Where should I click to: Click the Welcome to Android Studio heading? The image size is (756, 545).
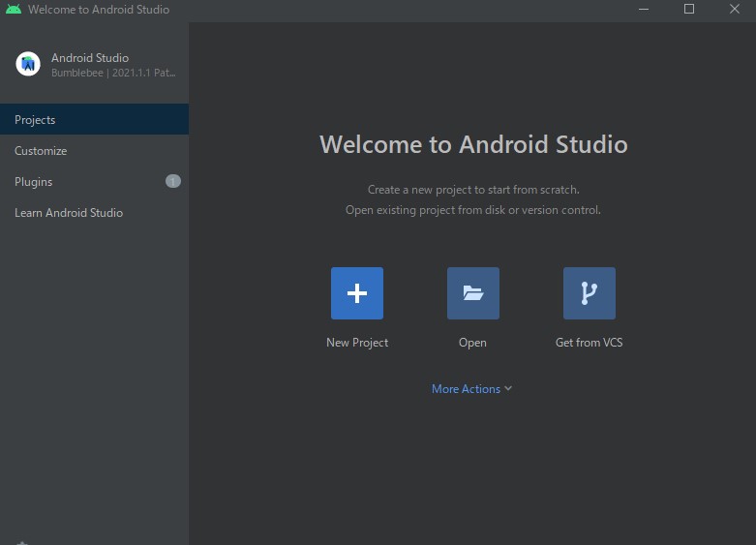(x=473, y=144)
